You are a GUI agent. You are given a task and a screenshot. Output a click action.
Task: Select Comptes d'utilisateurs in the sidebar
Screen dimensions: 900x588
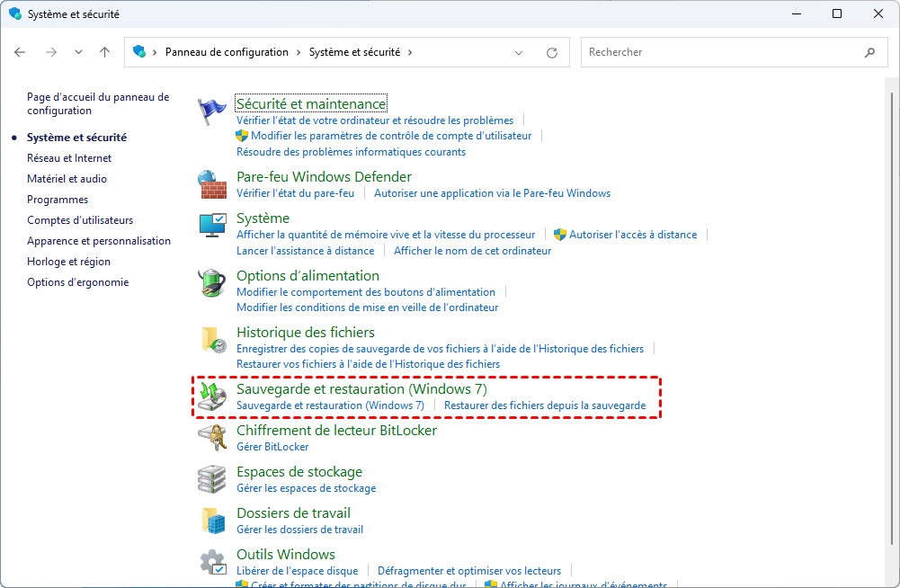(x=80, y=220)
